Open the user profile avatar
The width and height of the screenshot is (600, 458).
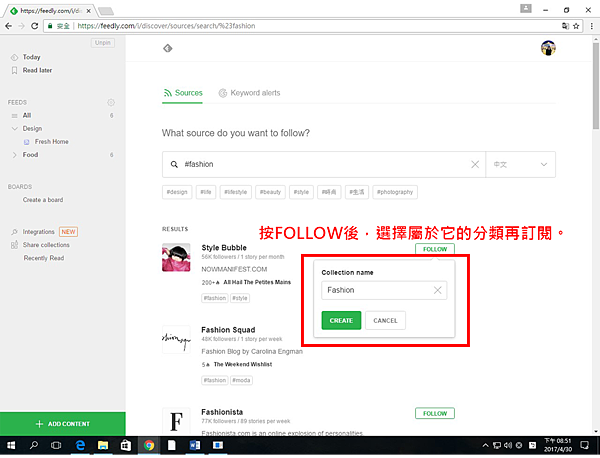click(x=548, y=48)
